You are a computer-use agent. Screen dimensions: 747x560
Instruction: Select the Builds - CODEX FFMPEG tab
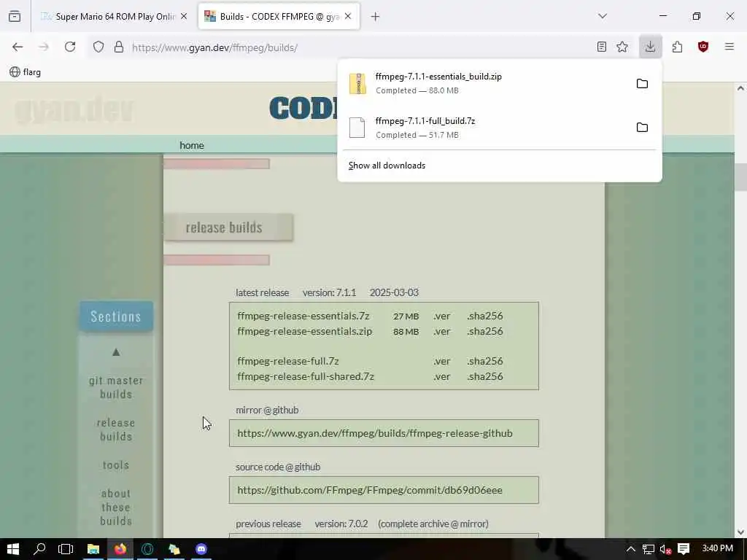(x=279, y=17)
